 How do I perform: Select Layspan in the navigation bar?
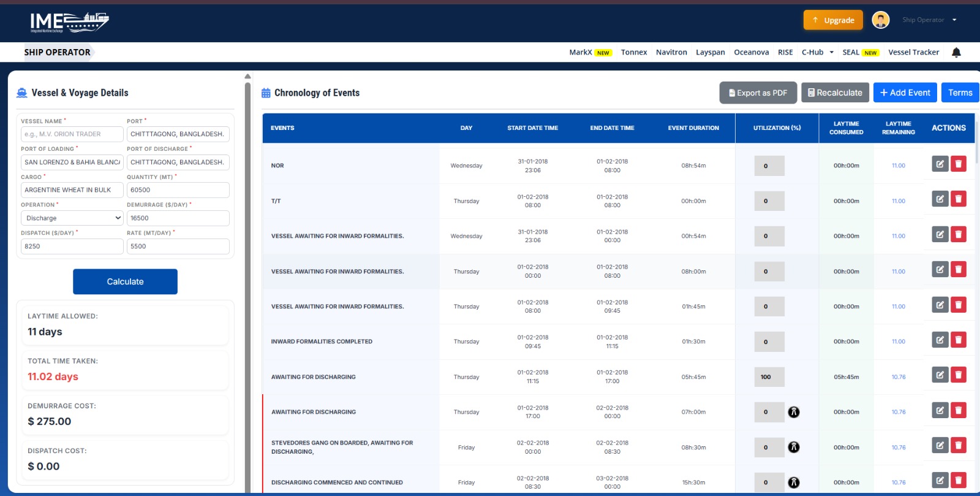[x=710, y=53]
